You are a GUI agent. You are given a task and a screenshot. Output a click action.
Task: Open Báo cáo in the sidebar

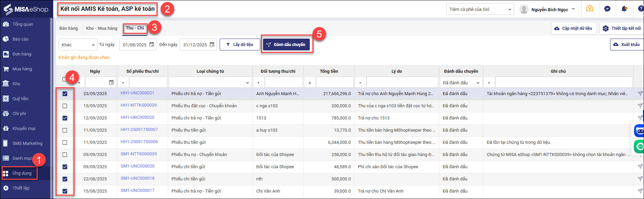click(x=20, y=39)
